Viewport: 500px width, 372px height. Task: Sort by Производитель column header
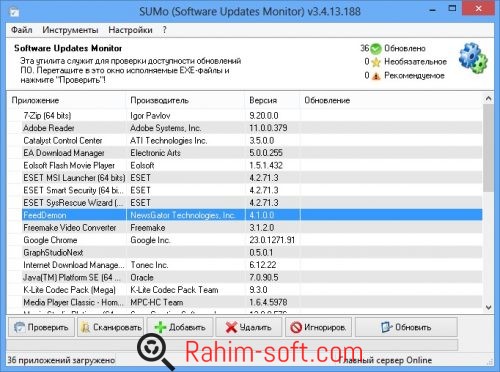tap(185, 100)
